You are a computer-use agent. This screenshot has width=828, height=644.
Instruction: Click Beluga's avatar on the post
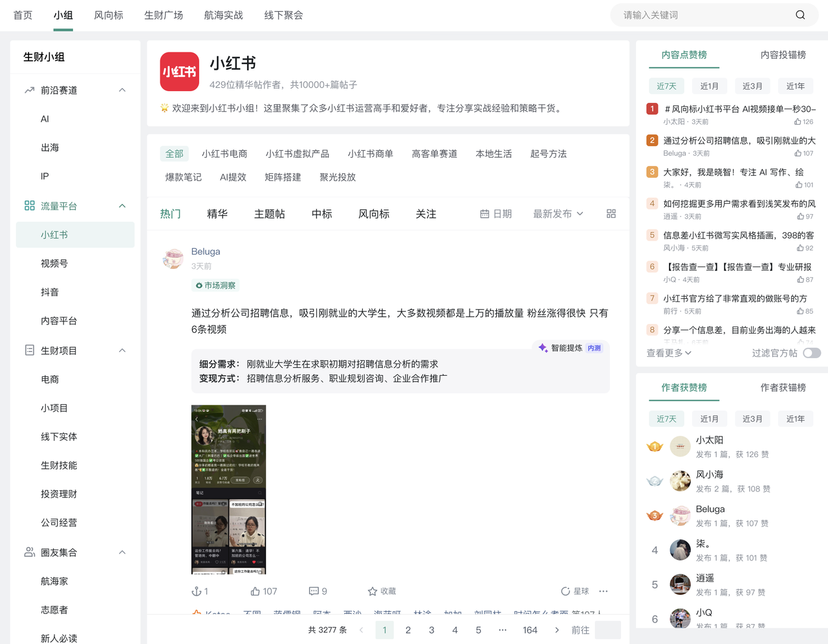click(173, 259)
